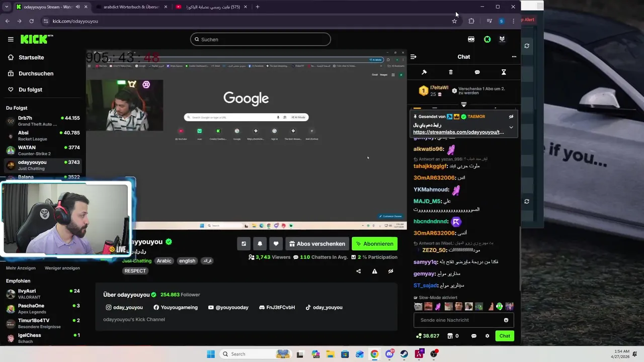Click the speech bubble icon in chat toolbar
This screenshot has width=644, height=362.
pyautogui.click(x=477, y=72)
